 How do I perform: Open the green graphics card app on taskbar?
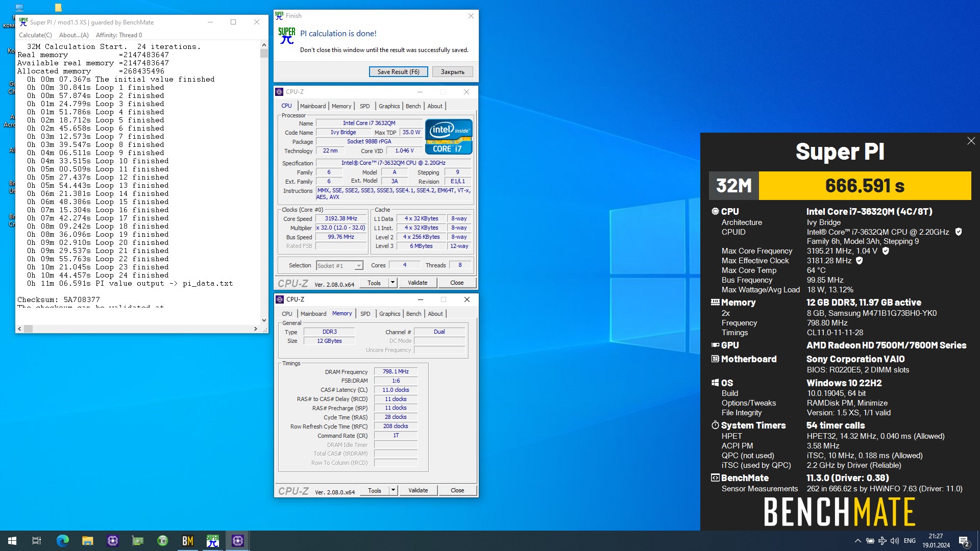pyautogui.click(x=137, y=541)
